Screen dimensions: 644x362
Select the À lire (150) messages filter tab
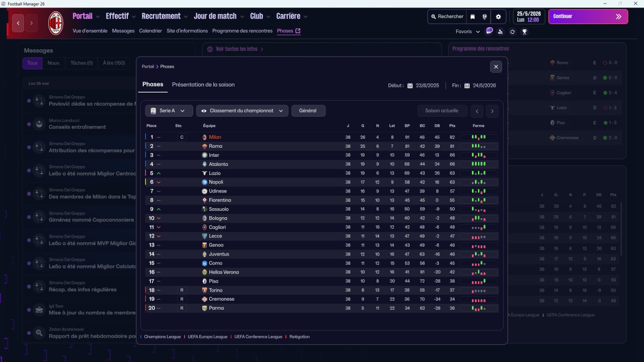coord(114,63)
